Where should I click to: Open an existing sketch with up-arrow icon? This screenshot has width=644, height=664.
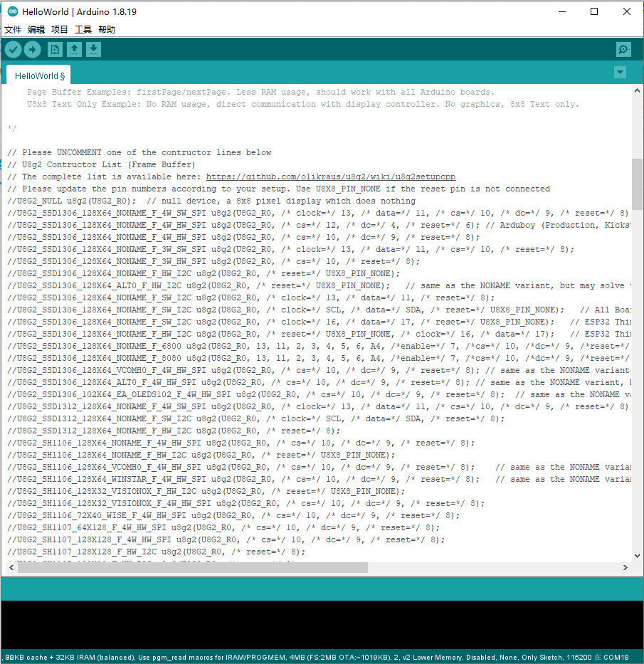[74, 50]
